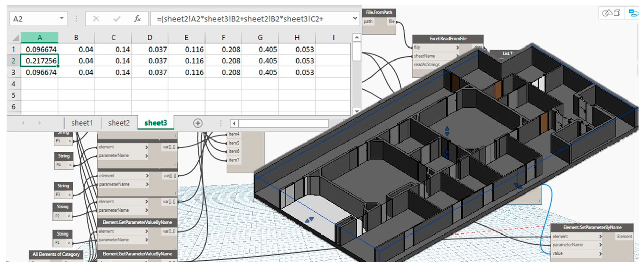This screenshot has width=644, height=268.
Task: Switch to 3D background preview navigation
Action: pyautogui.click(x=611, y=12)
